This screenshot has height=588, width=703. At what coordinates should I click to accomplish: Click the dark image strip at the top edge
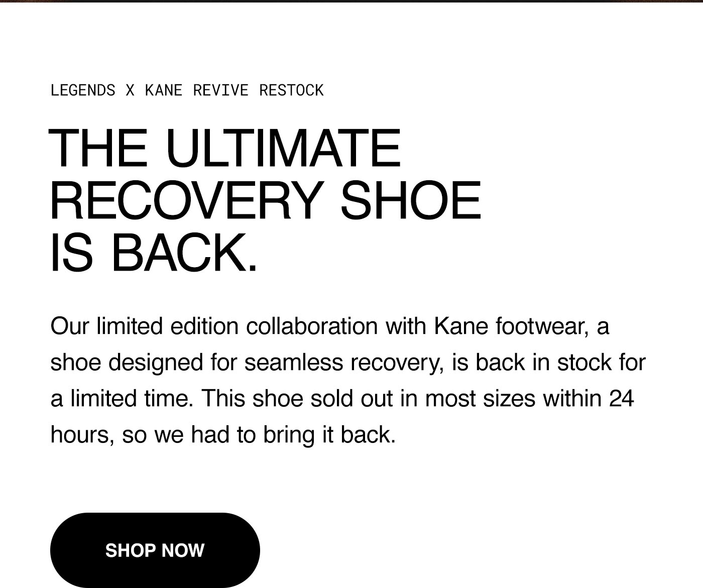[x=351, y=1]
